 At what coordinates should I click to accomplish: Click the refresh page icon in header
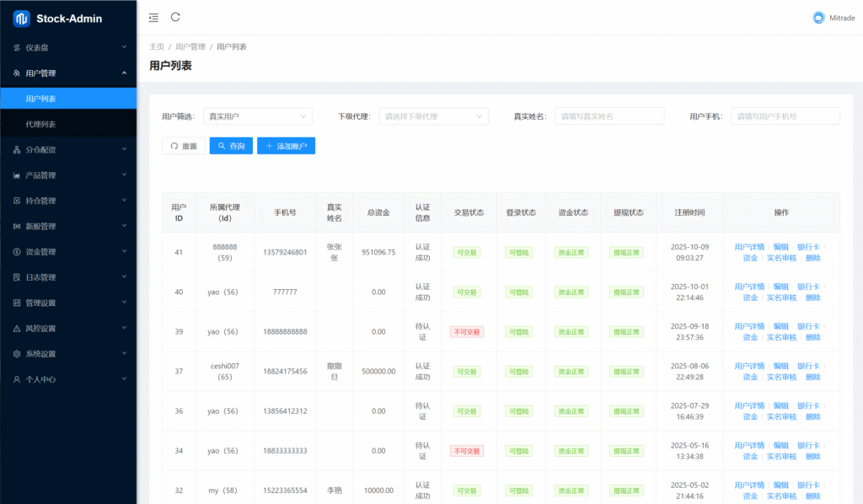point(175,17)
